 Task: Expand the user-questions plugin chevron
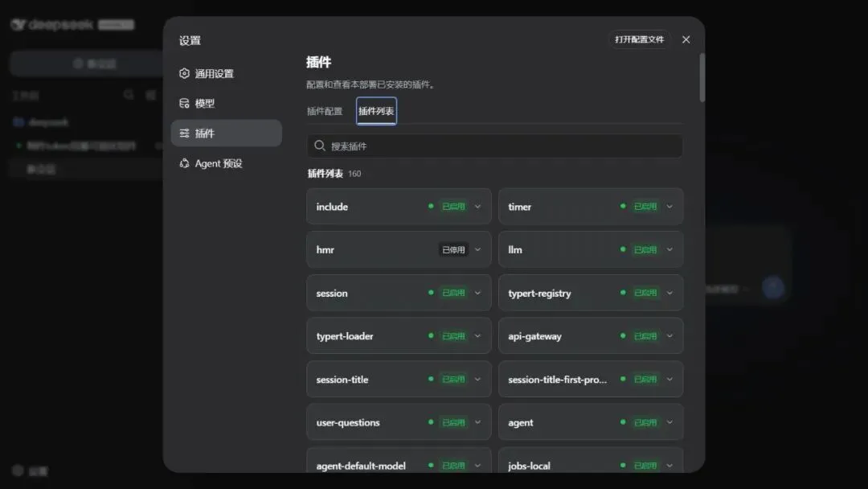[x=477, y=422]
